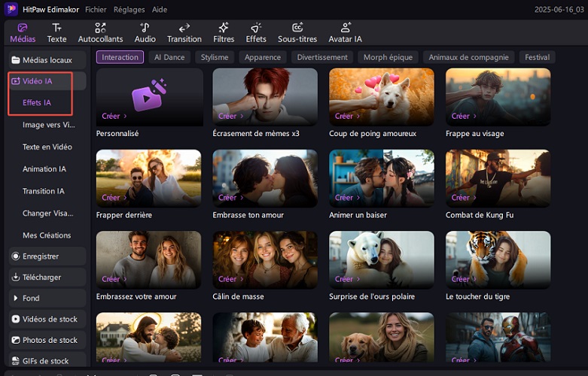The height and width of the screenshot is (376, 588).
Task: Open the Avatar IA tool
Action: pos(346,32)
